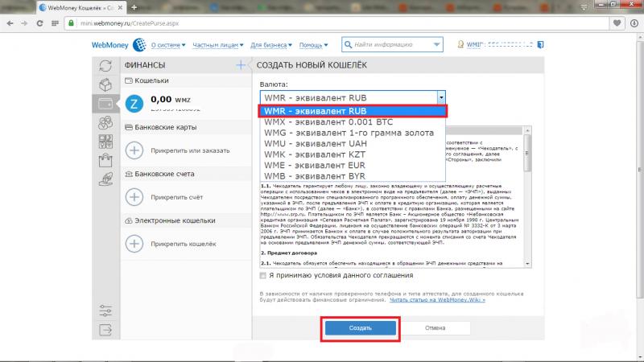The image size is (644, 362).
Task: Select WMB - эквивалент BYR option
Action: (x=353, y=175)
